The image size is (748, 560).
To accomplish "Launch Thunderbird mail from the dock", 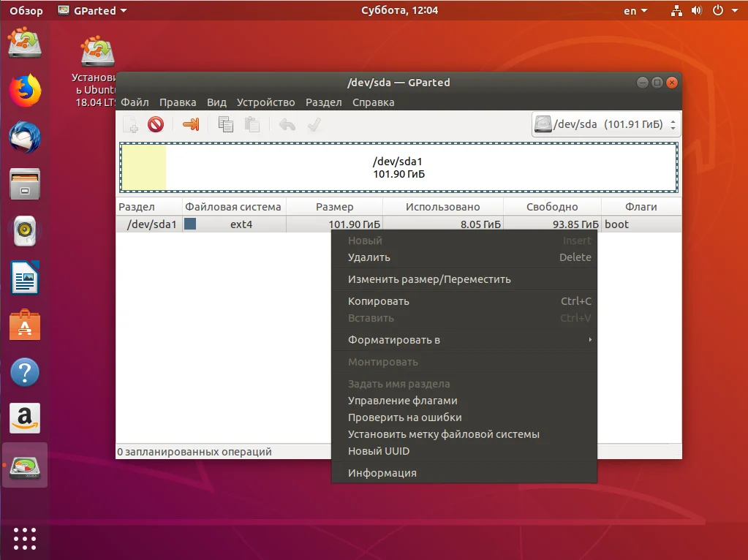I will click(x=25, y=137).
